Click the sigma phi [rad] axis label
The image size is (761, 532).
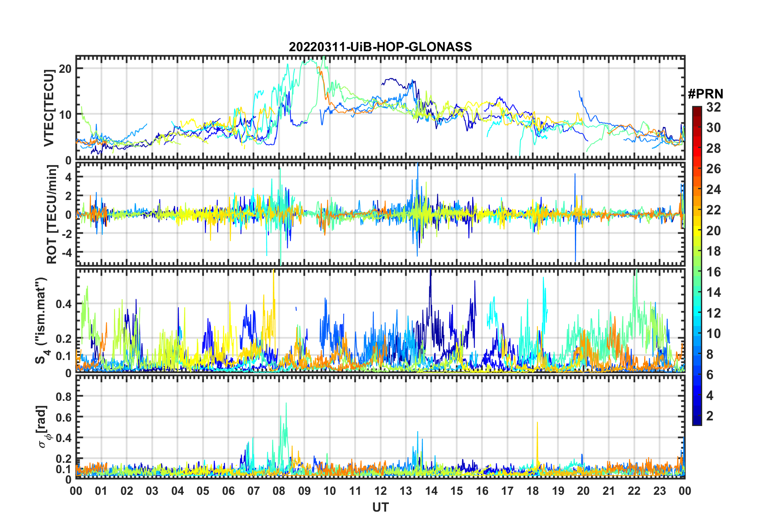[43, 426]
